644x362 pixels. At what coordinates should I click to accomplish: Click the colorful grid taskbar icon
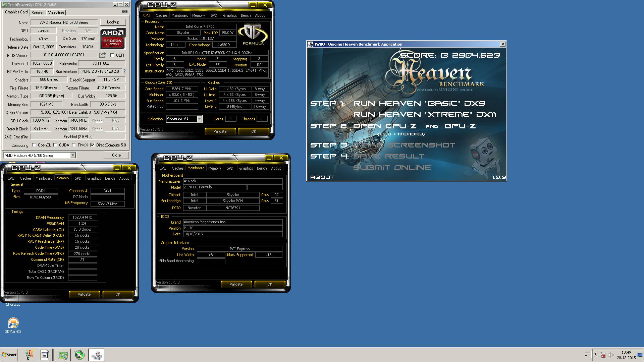coord(30,355)
